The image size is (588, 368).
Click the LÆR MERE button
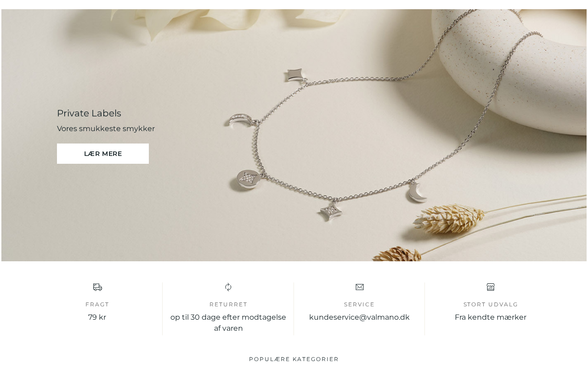(x=103, y=154)
